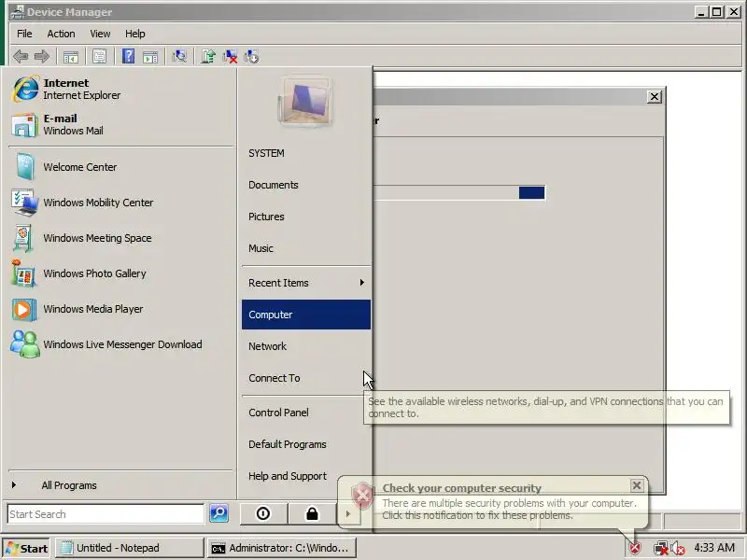Click the Start Search magnifier button
The width and height of the screenshot is (747, 560).
click(x=218, y=513)
